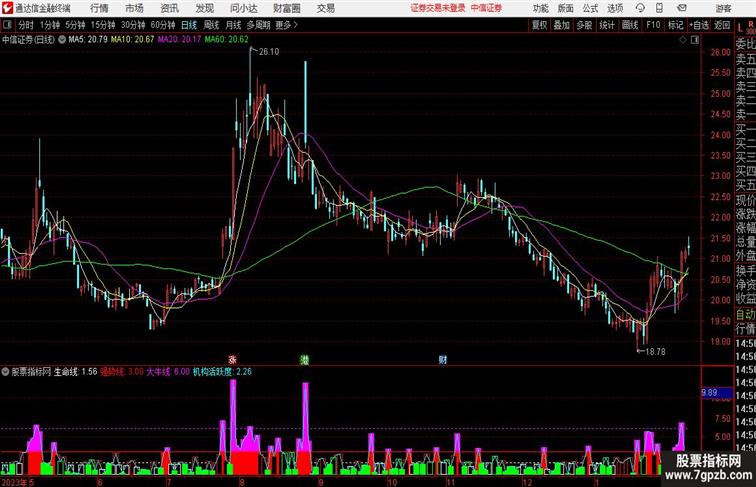The height and width of the screenshot is (487, 756).
Task: Open the 发现 menu
Action: 204,8
